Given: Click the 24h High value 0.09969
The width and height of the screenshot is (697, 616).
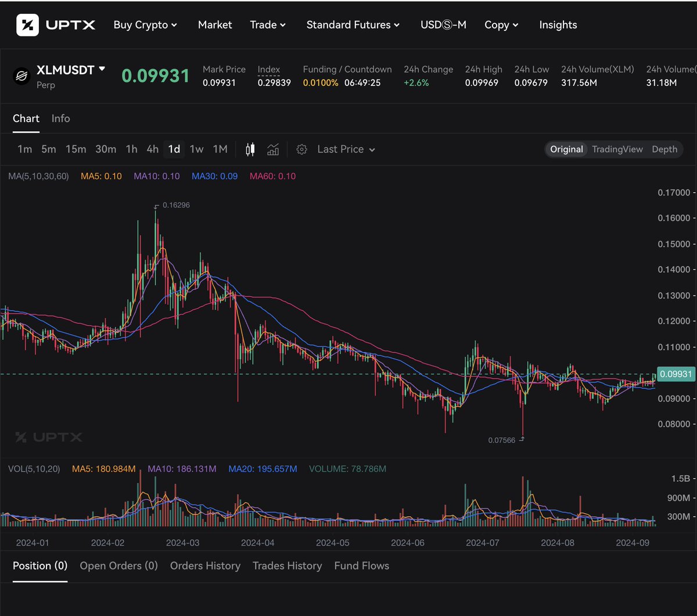Looking at the screenshot, I should [482, 83].
